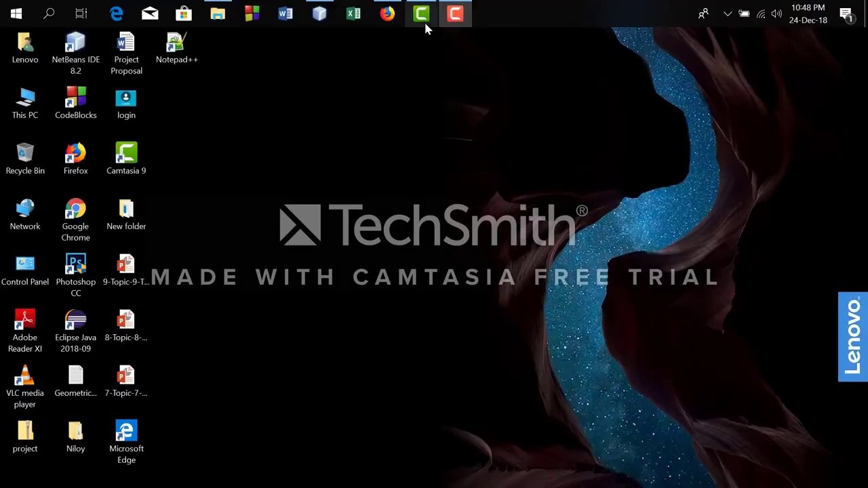
Task: Select the CodeBlocks desktop shortcut
Action: pos(75,99)
